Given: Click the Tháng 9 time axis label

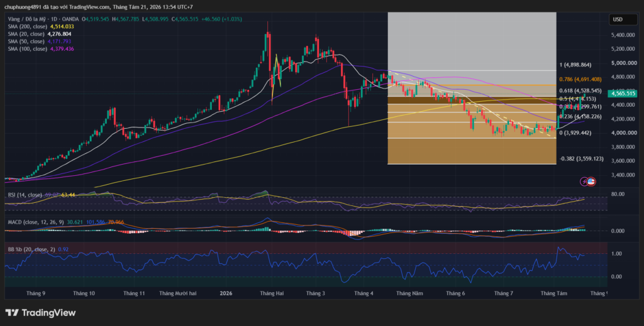Looking at the screenshot, I should [36, 293].
